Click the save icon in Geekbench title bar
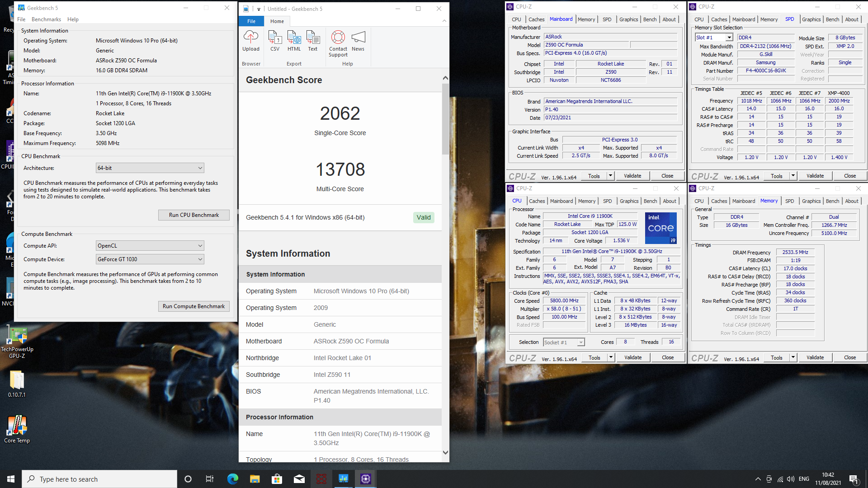The width and height of the screenshot is (868, 488). [x=246, y=9]
